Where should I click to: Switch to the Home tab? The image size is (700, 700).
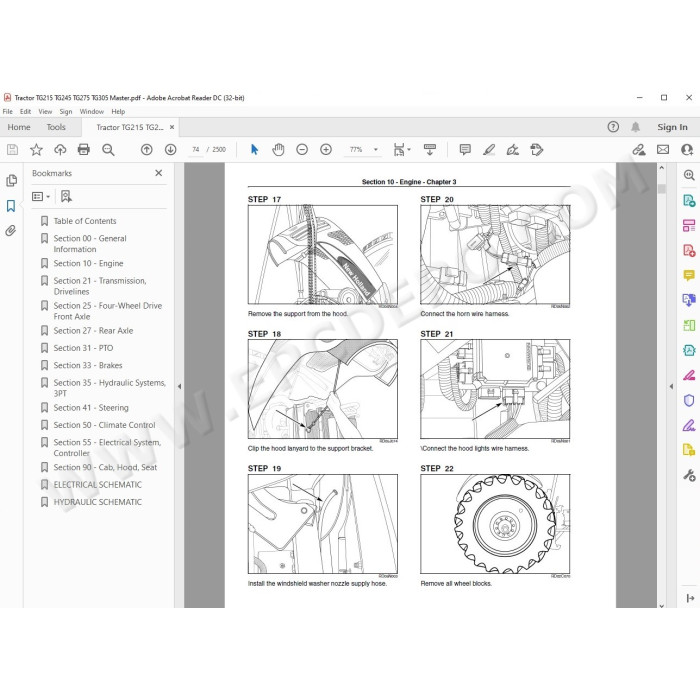pyautogui.click(x=19, y=127)
